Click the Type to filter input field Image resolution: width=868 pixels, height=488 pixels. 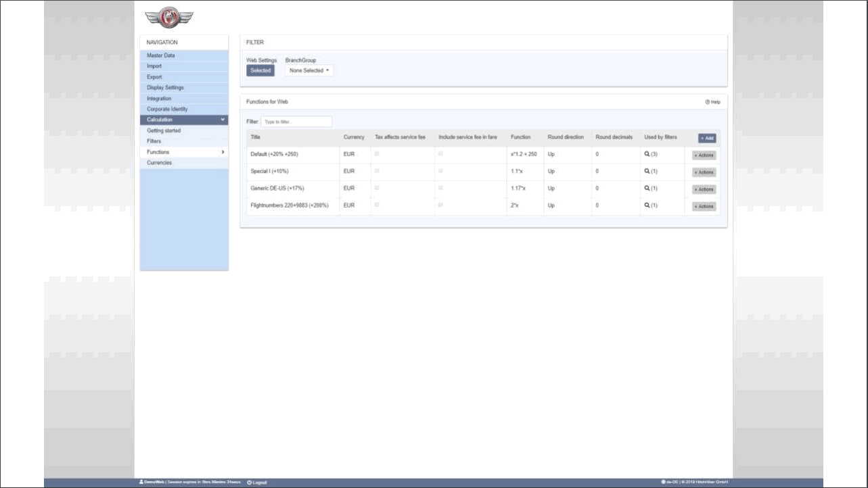point(296,122)
